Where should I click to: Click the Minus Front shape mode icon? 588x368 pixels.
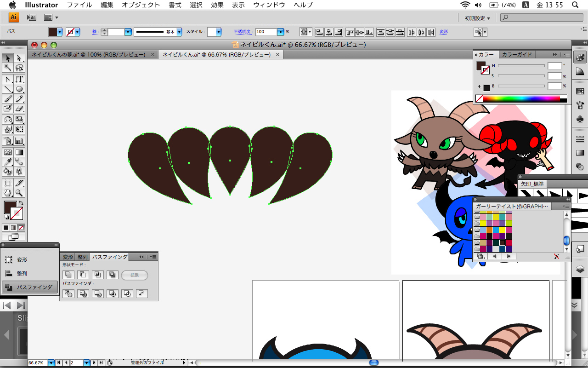[83, 275]
